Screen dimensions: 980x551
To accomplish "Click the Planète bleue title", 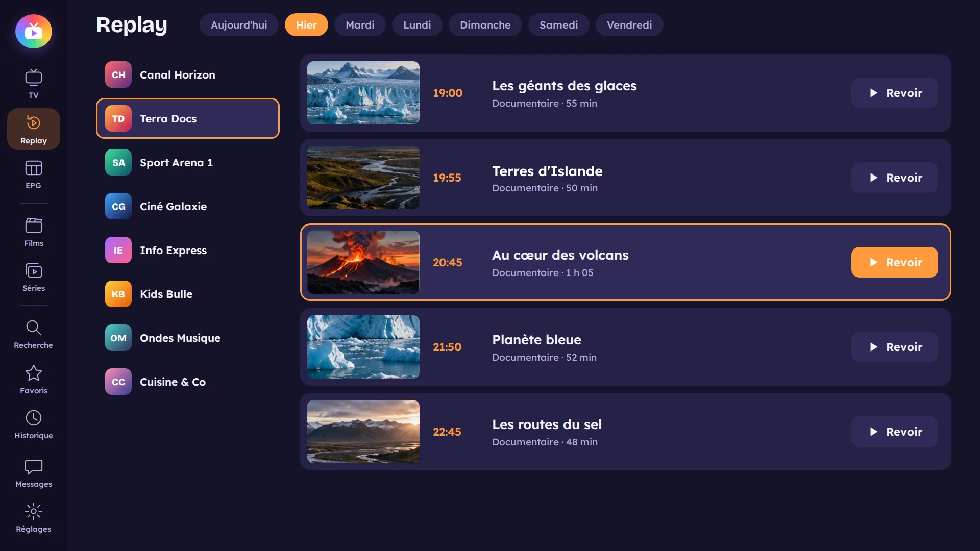I will coord(536,340).
